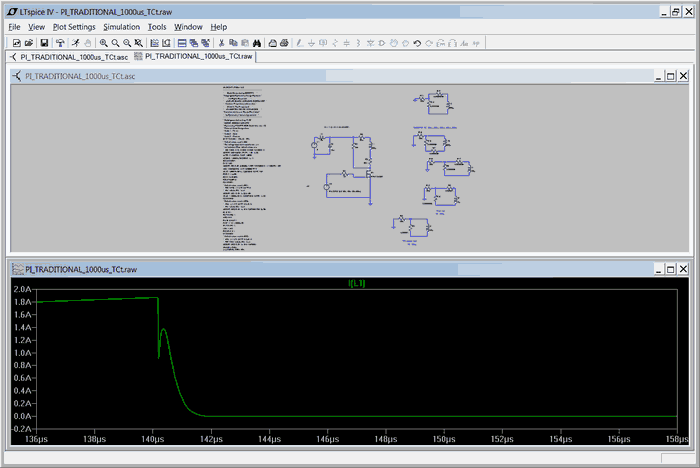The height and width of the screenshot is (468, 700).
Task: Click the I(L1) trace label
Action: [357, 283]
